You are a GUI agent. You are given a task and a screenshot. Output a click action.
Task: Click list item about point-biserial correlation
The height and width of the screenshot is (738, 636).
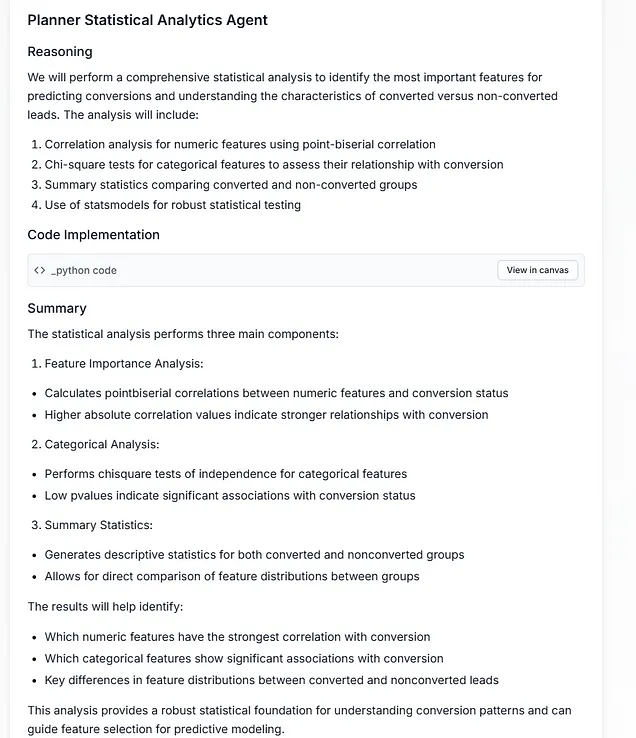coord(233,144)
